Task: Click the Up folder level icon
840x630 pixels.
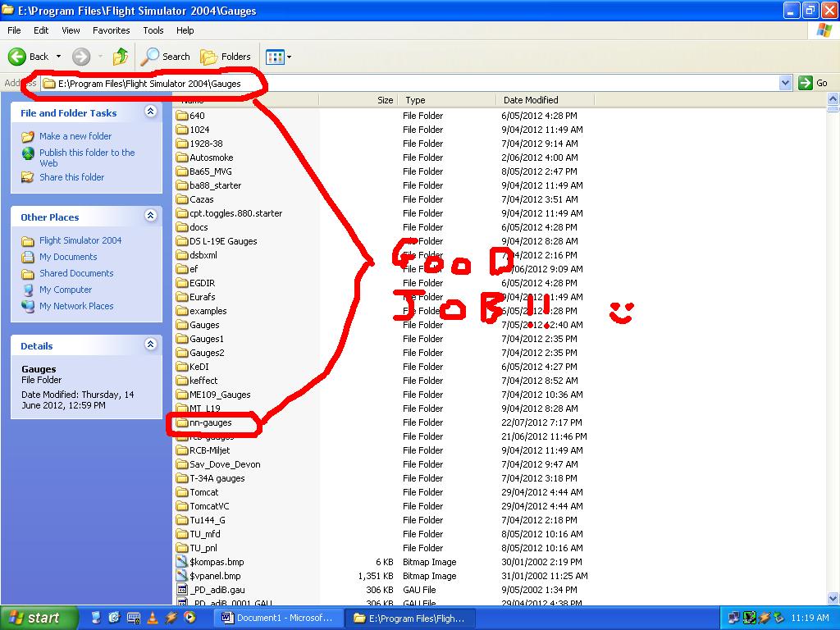Action: [121, 57]
